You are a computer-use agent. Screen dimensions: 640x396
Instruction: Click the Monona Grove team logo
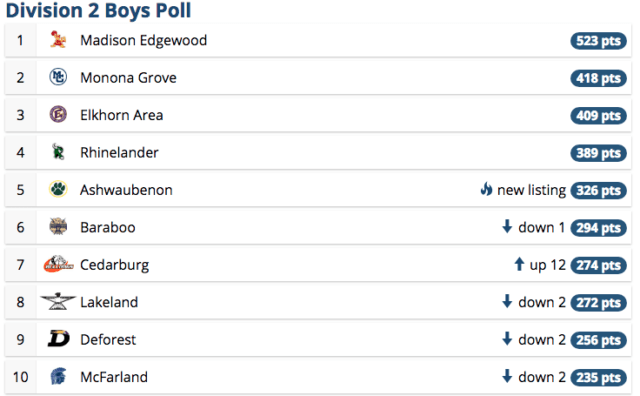click(x=58, y=77)
